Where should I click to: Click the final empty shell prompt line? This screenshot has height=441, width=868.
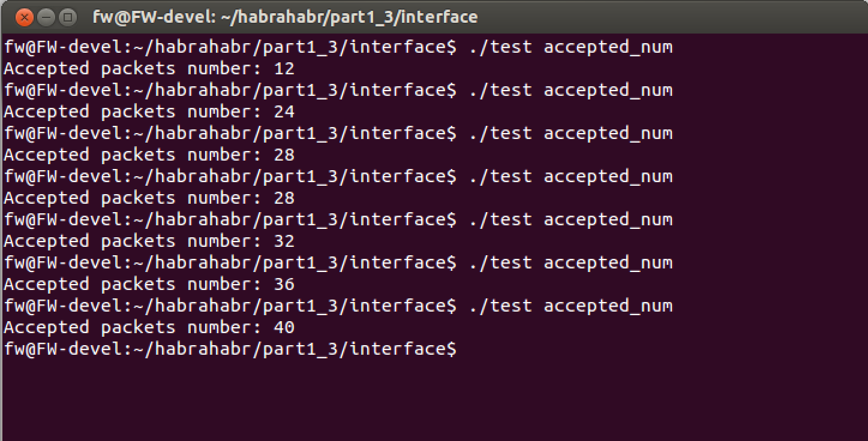pos(230,349)
